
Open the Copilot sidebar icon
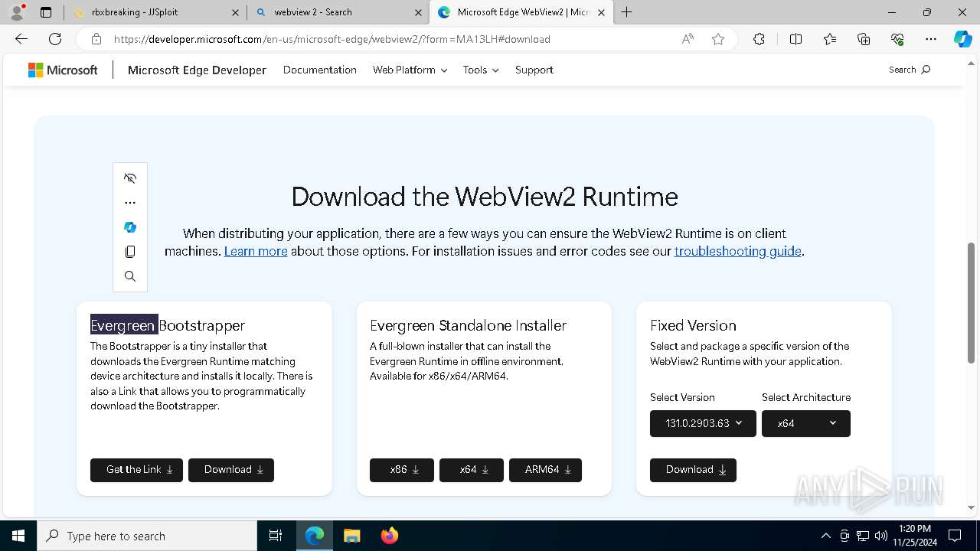(962, 39)
